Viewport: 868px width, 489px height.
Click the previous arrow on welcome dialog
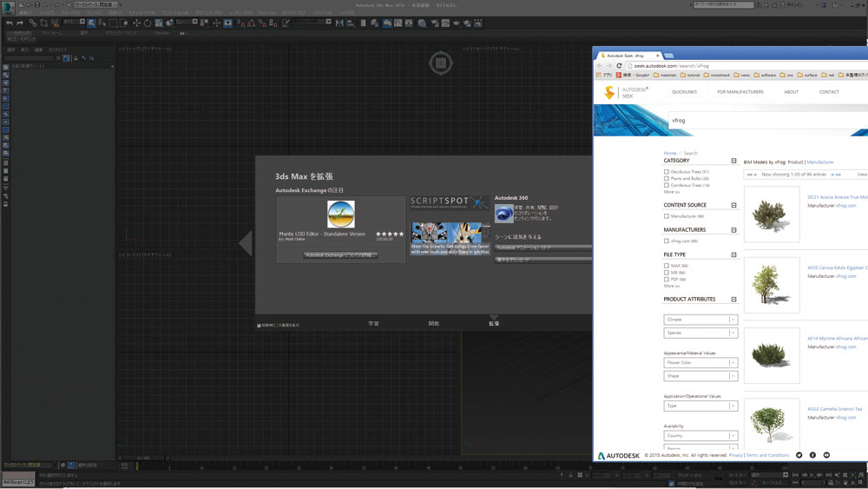pos(246,243)
